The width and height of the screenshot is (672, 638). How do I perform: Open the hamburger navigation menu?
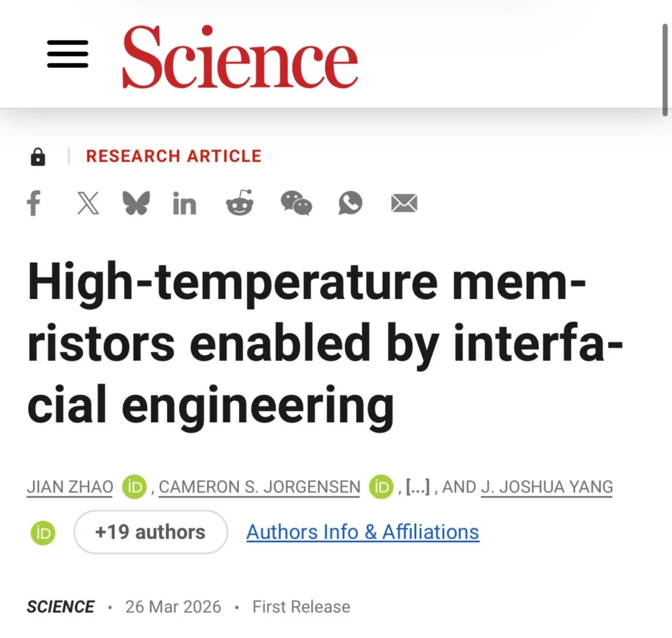tap(67, 54)
